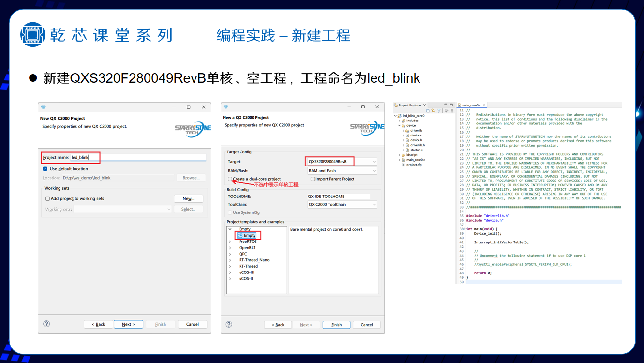Image resolution: width=644 pixels, height=363 pixels.
Task: Open the ToolChain dropdown
Action: 342,204
